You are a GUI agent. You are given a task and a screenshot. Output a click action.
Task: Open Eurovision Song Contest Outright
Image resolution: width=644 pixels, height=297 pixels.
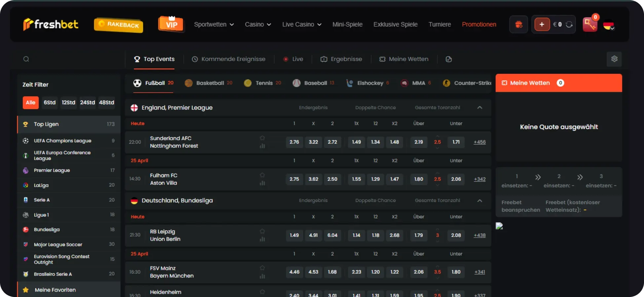(69, 259)
